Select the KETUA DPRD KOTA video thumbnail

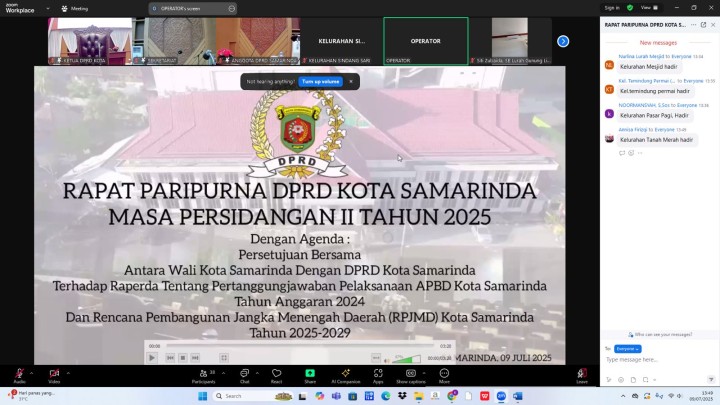pos(90,41)
